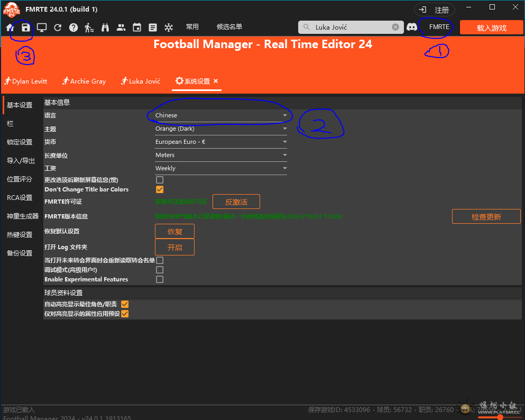The image size is (525, 420).
Task: Click the 恢复 button
Action: [x=175, y=232]
